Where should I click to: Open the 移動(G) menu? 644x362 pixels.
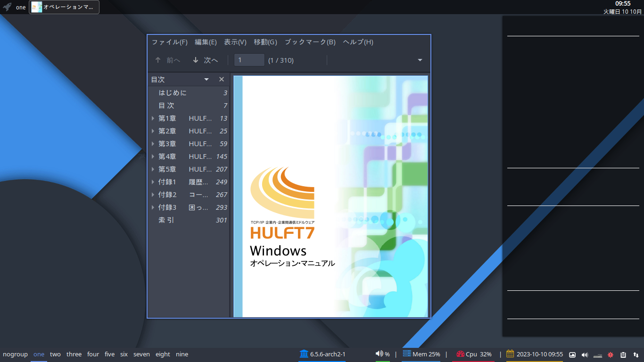click(x=265, y=42)
